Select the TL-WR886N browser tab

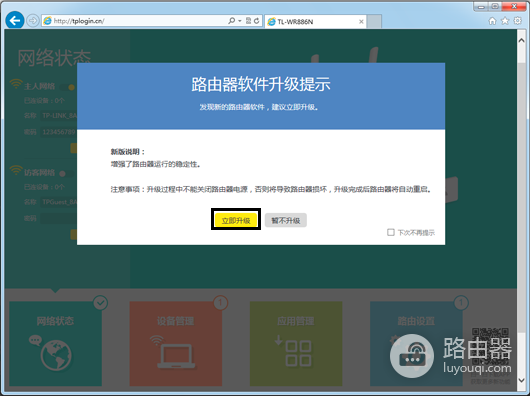315,22
